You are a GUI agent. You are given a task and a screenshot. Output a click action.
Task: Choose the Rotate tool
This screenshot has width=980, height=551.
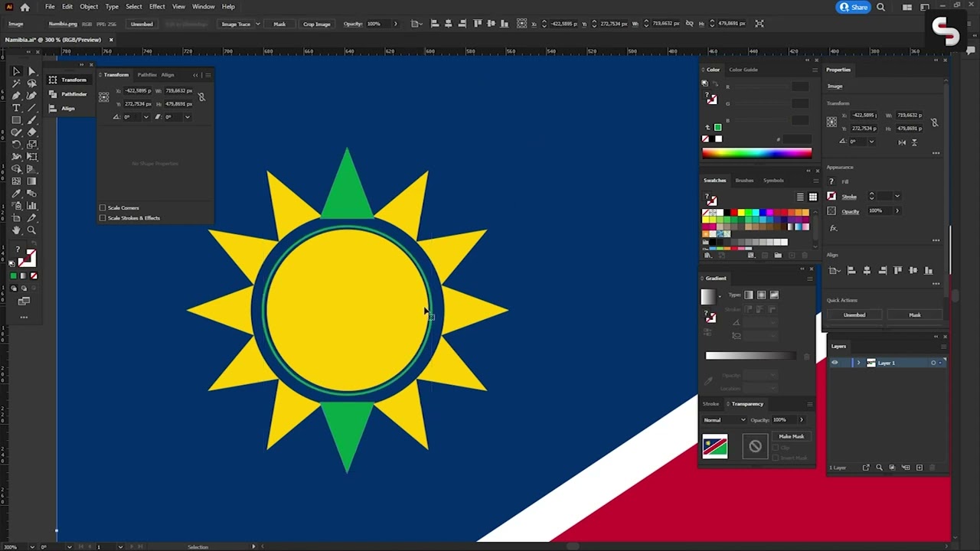[x=16, y=145]
